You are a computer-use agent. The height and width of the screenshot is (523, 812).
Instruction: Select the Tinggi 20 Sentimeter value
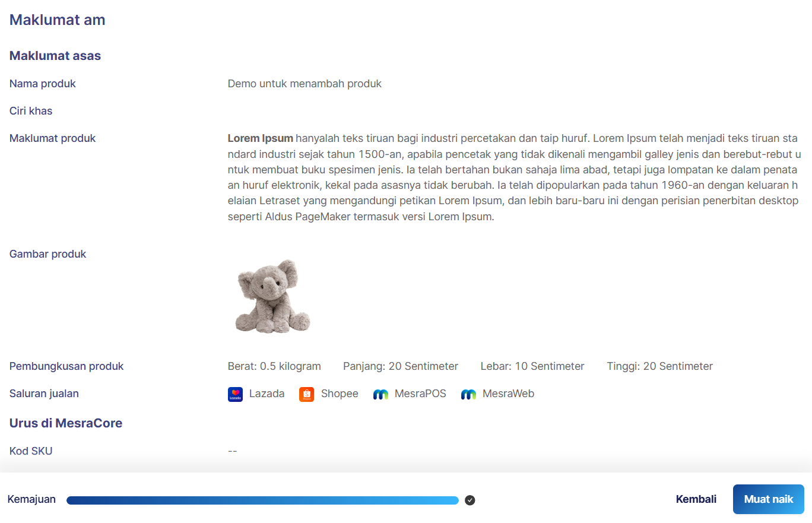(x=659, y=366)
